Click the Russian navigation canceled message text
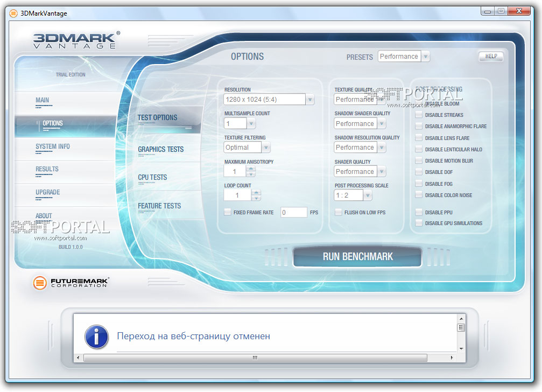The image size is (542, 392). pos(193,336)
